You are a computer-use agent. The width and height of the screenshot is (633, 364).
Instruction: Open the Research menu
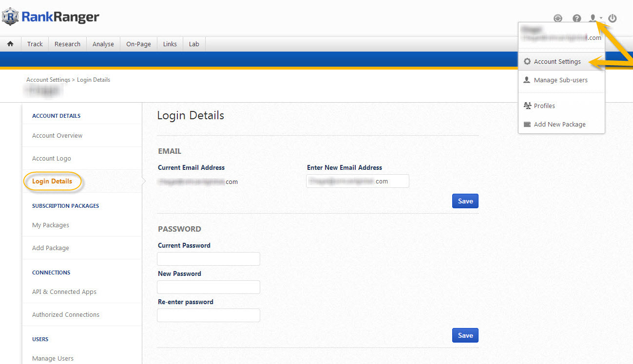coord(67,44)
